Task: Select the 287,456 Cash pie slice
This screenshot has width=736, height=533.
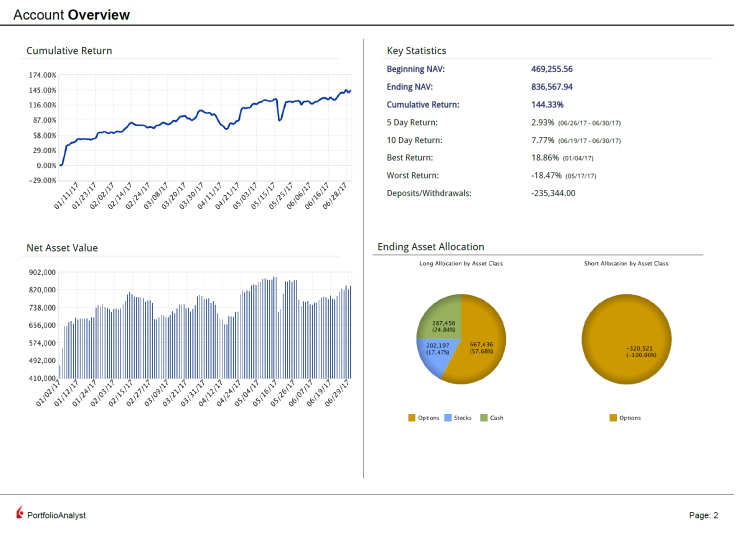Action: pyautogui.click(x=441, y=319)
